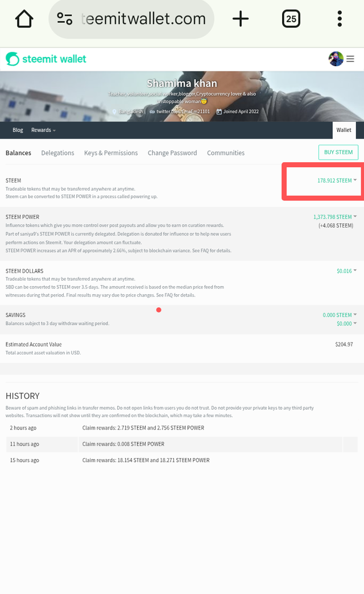Click the (+4.068 STEEM) delegation value
Viewport: 364px width, 594px height.
[x=336, y=225]
